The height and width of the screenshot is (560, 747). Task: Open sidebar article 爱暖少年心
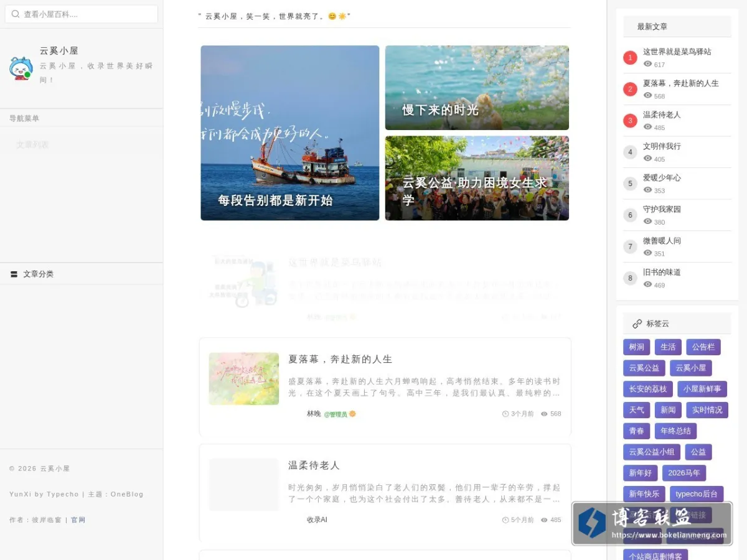tap(662, 177)
